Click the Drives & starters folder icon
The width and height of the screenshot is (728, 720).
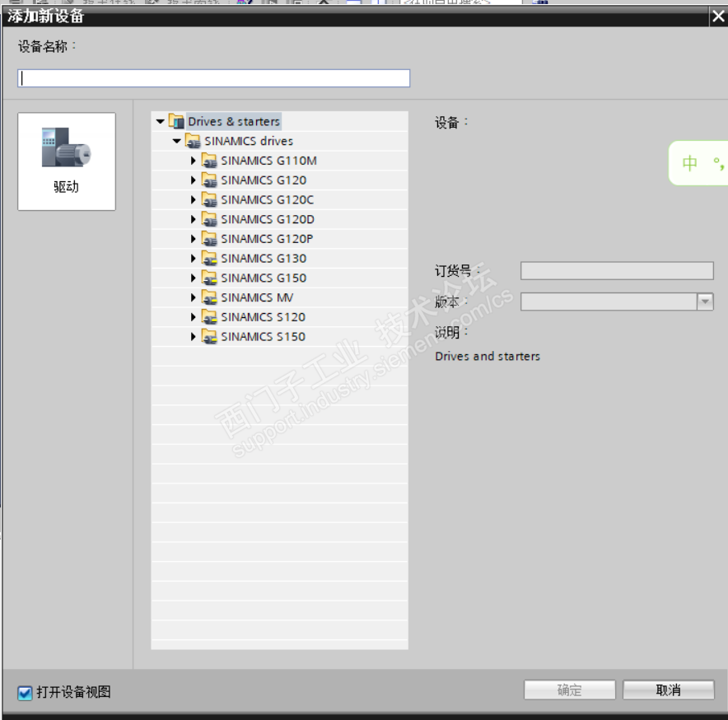tap(176, 121)
